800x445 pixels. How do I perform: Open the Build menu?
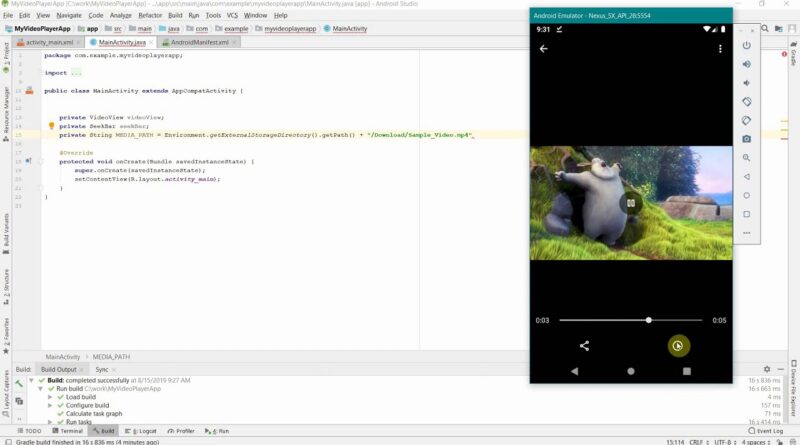point(175,15)
